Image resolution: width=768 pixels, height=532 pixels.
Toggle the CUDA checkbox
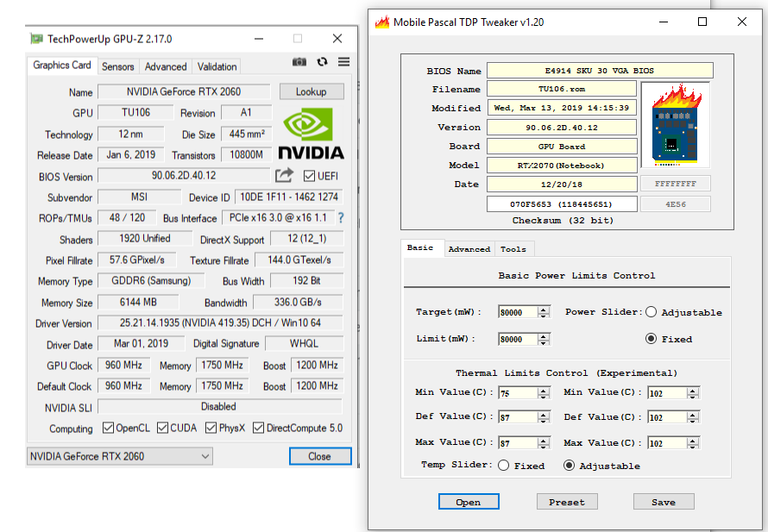162,428
